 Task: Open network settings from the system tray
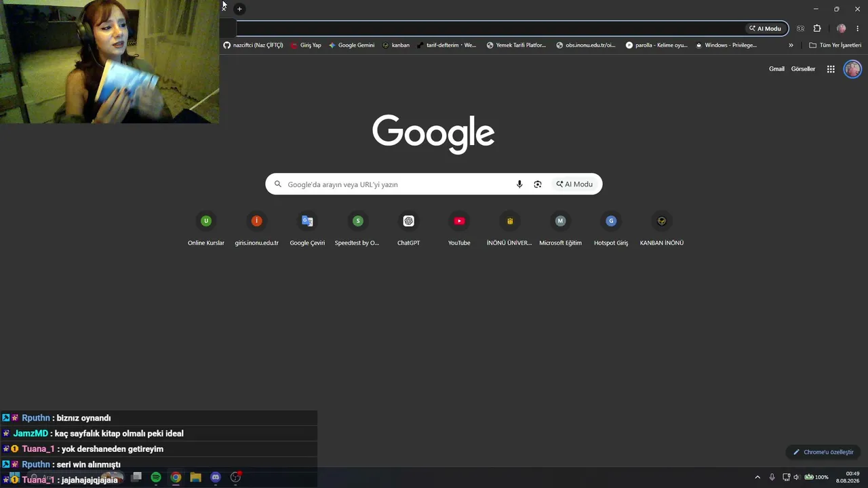click(x=786, y=477)
